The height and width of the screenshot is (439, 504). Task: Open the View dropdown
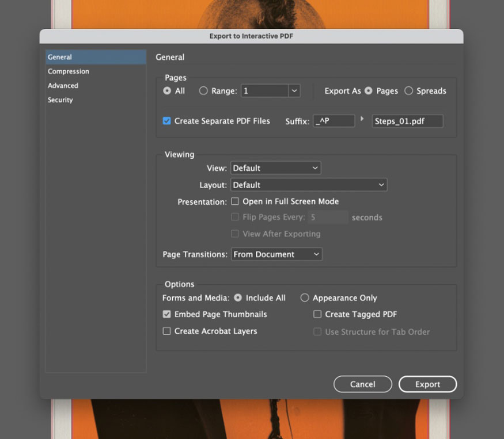(276, 168)
